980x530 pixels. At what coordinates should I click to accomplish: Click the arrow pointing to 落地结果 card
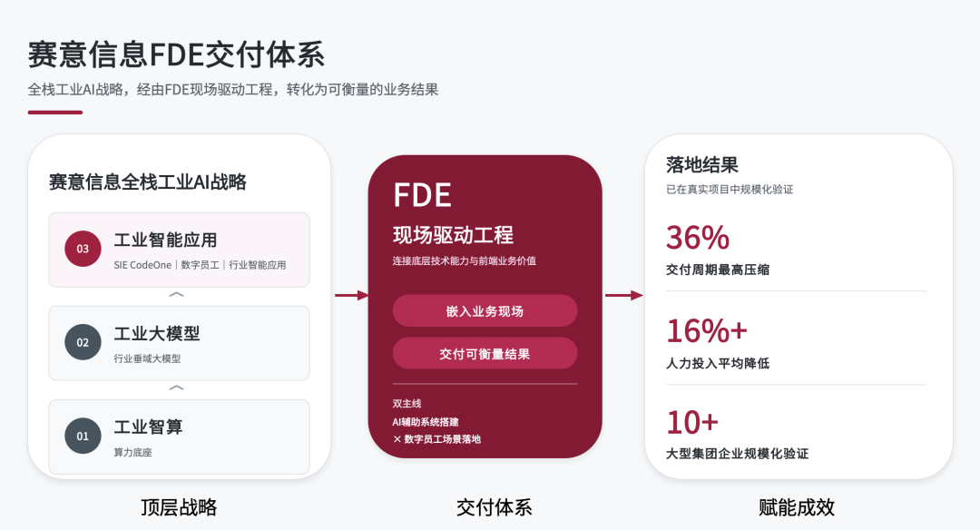(623, 295)
